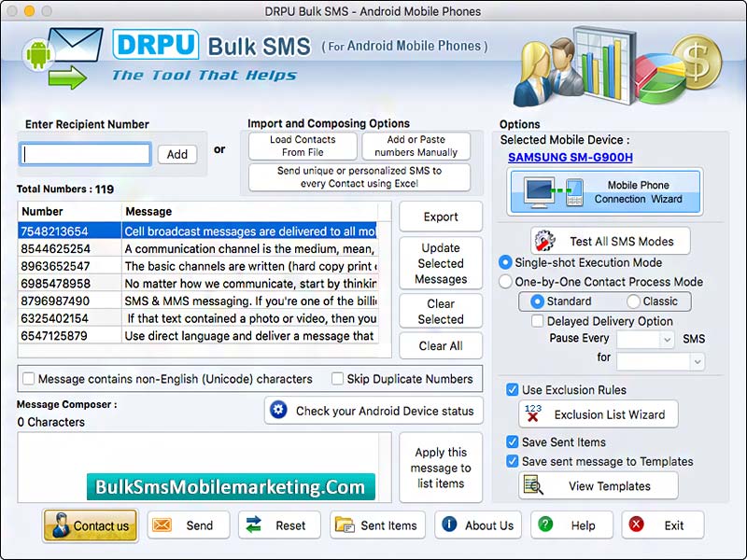Image resolution: width=747 pixels, height=560 pixels.
Task: Click the Message column header
Action: pyautogui.click(x=250, y=212)
